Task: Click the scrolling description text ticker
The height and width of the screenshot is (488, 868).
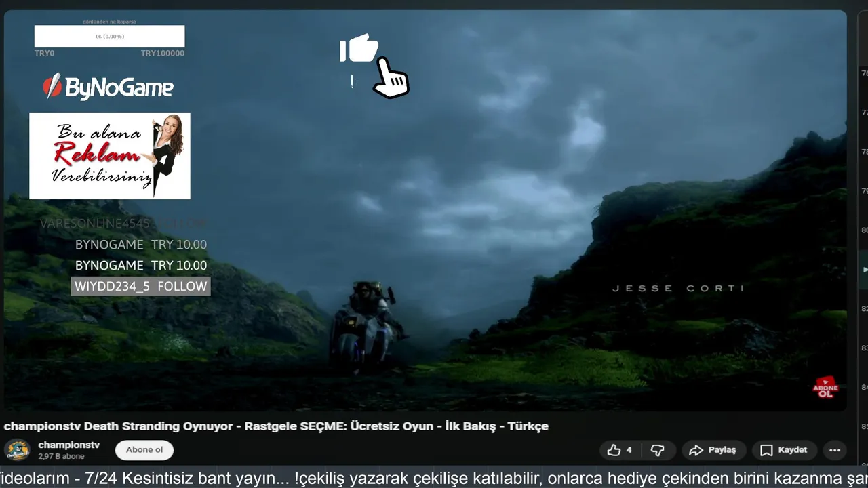Action: [434, 479]
